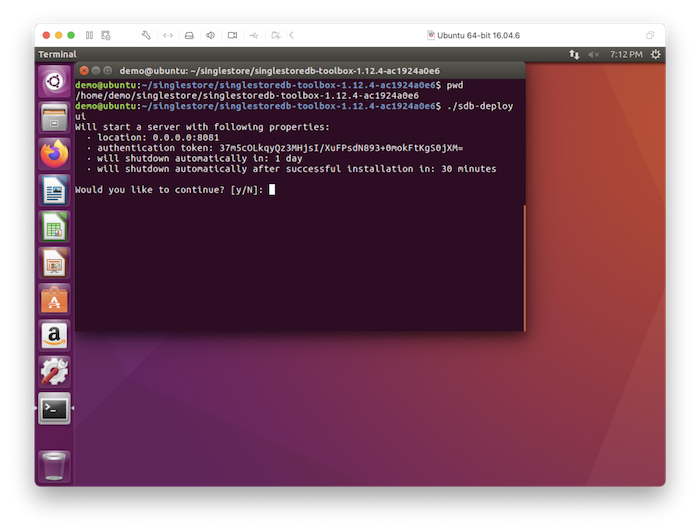Viewport: 700px width, 532px height.
Task: Click the network adapter arrows icon
Action: tap(168, 35)
